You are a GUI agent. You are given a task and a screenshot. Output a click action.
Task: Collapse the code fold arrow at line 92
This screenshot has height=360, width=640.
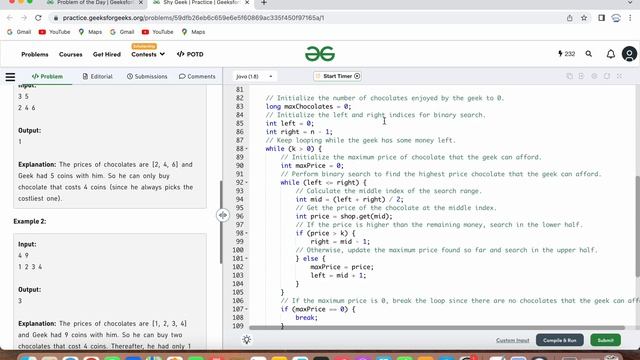(x=246, y=183)
